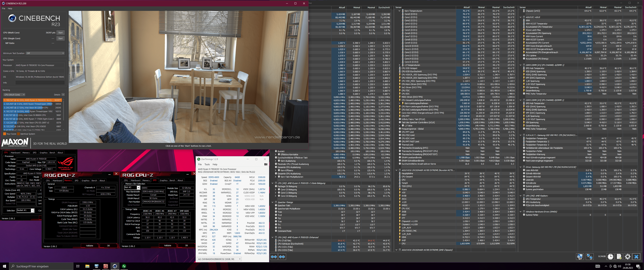Start HWiNFO logging with sheet icon
The width and height of the screenshot is (644, 270).
(x=619, y=256)
